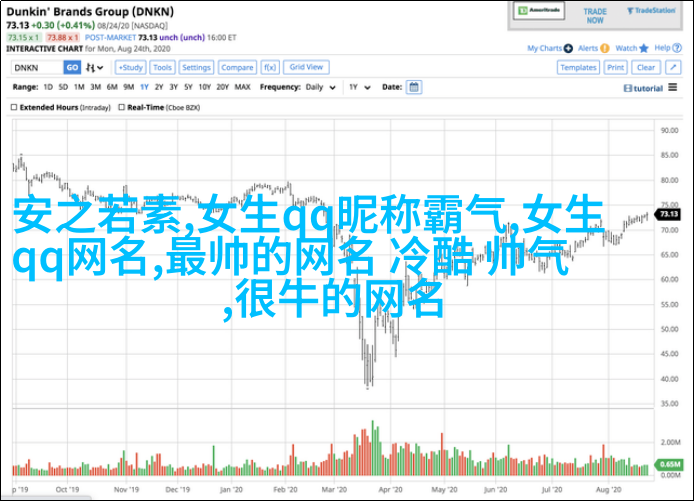Open the Settings menu
695x502 pixels.
tap(196, 68)
